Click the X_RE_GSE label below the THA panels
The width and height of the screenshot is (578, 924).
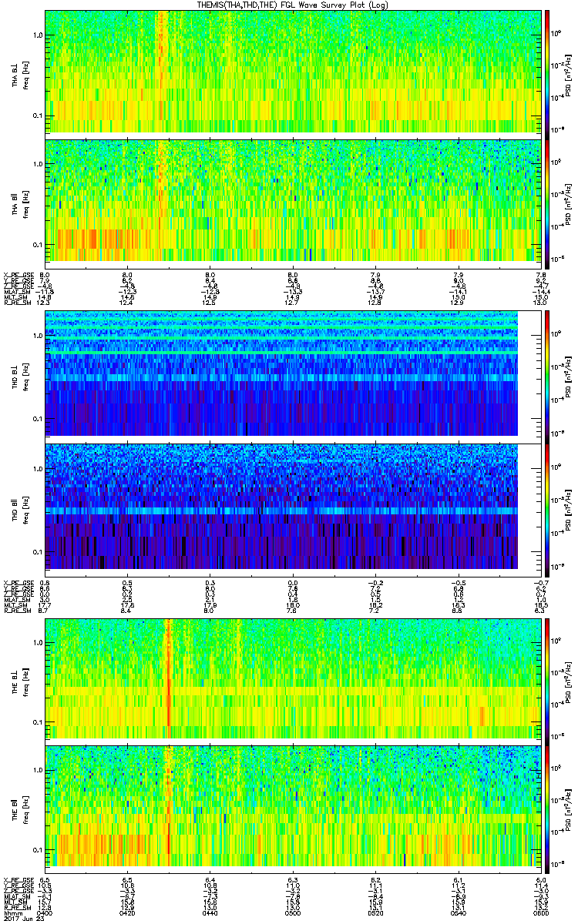(x=16, y=274)
